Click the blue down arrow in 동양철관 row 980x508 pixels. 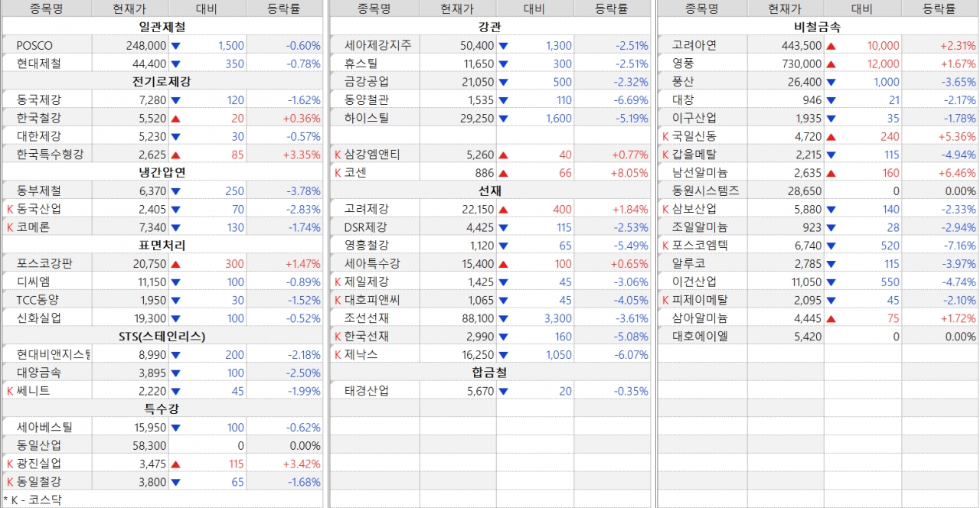pyautogui.click(x=503, y=100)
